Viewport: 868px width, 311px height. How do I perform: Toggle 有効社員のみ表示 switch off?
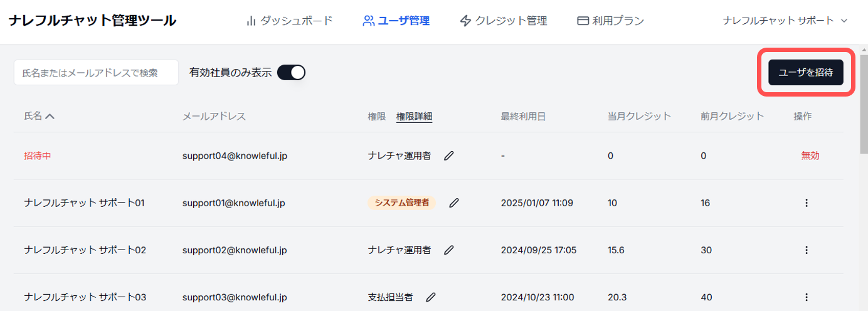click(291, 73)
